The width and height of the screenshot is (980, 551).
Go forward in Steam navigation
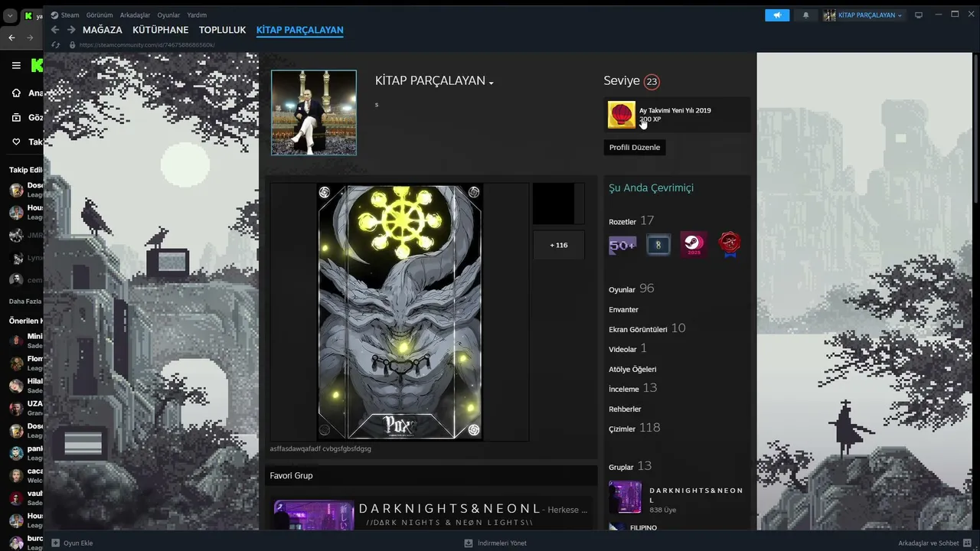pos(71,30)
